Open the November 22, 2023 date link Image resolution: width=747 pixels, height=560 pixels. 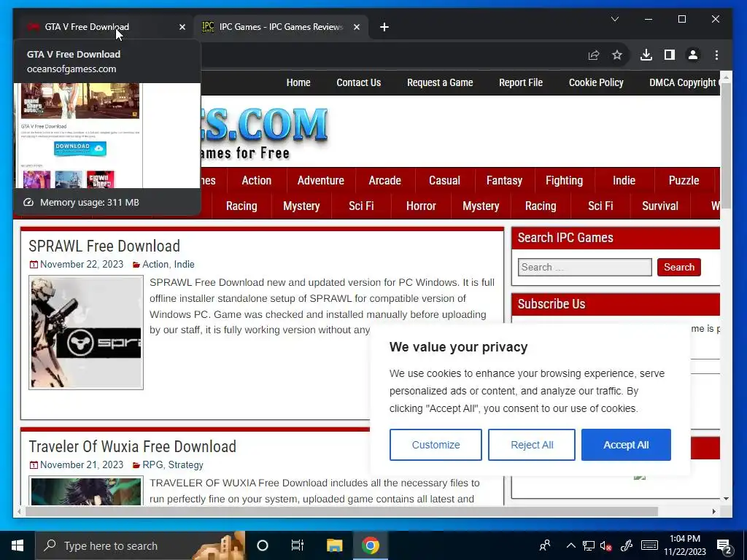coord(82,264)
